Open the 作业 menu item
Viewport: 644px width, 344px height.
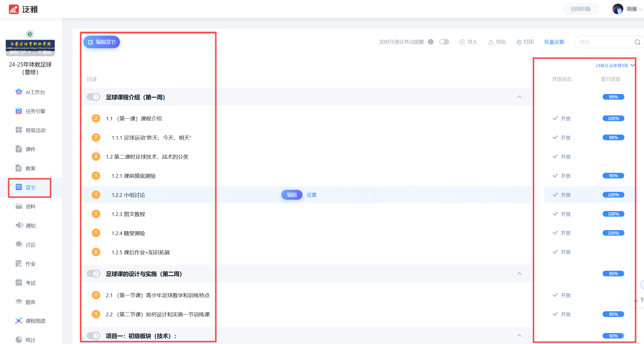tap(30, 264)
